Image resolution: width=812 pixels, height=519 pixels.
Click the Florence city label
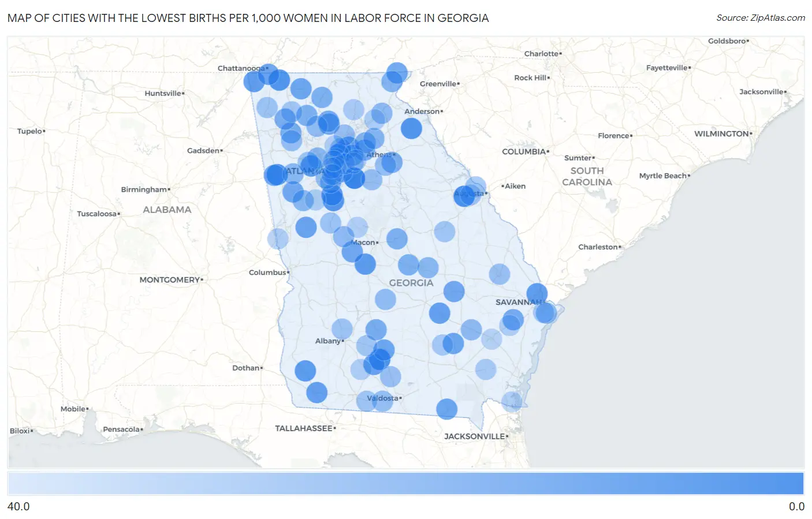(614, 136)
